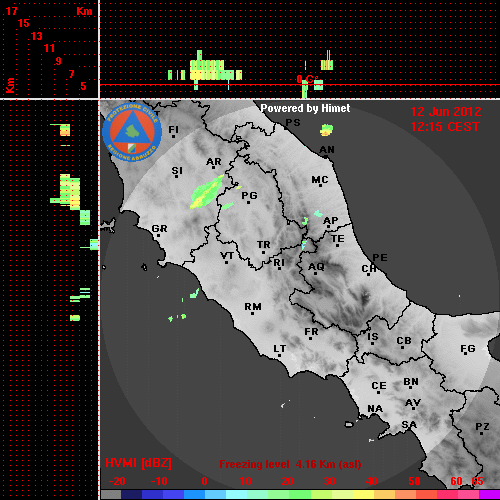Click the NA city label
The width and height of the screenshot is (500, 500).
(375, 409)
